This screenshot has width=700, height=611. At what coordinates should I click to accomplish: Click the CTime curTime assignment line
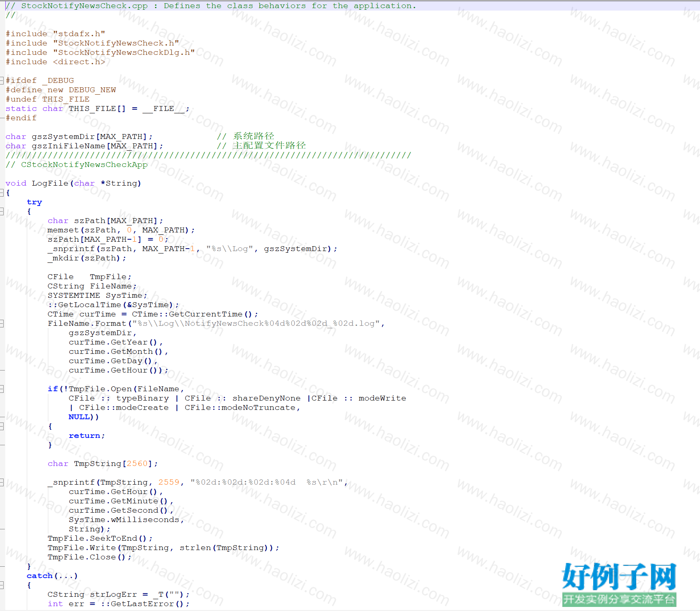click(153, 314)
